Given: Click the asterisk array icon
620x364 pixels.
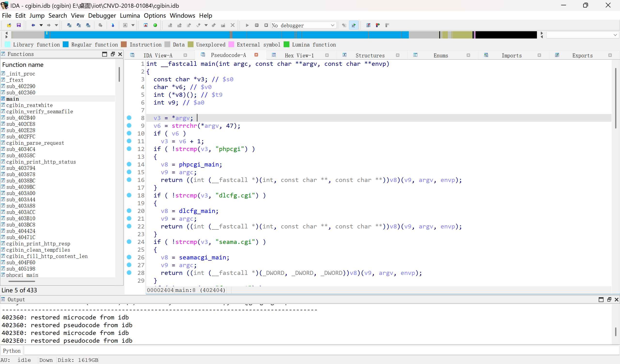Looking at the screenshot, I should click(214, 25).
